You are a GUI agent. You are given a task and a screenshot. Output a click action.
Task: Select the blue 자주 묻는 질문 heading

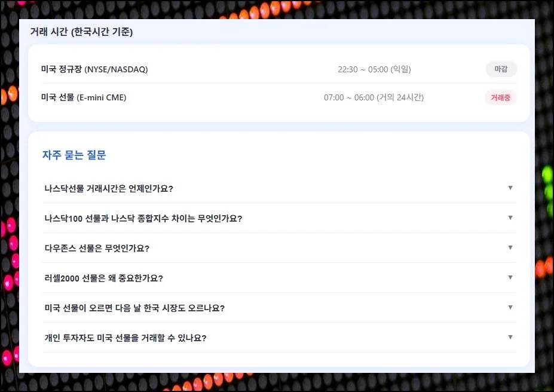(x=74, y=155)
